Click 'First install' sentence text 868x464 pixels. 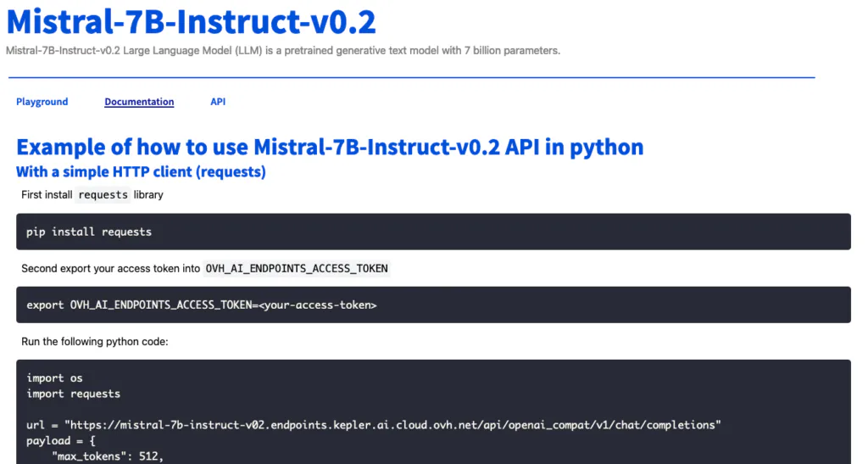point(47,195)
